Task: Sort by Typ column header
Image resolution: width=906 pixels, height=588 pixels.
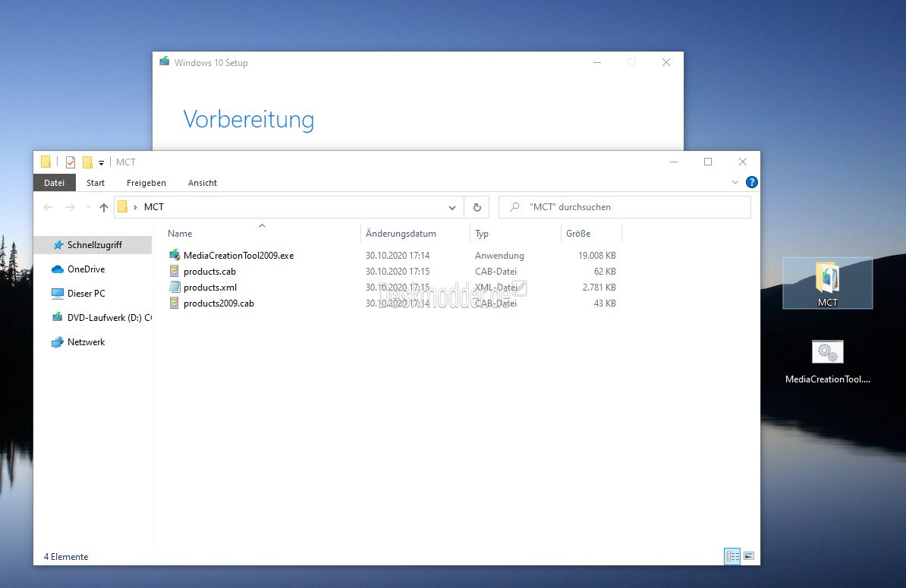Action: click(515, 234)
